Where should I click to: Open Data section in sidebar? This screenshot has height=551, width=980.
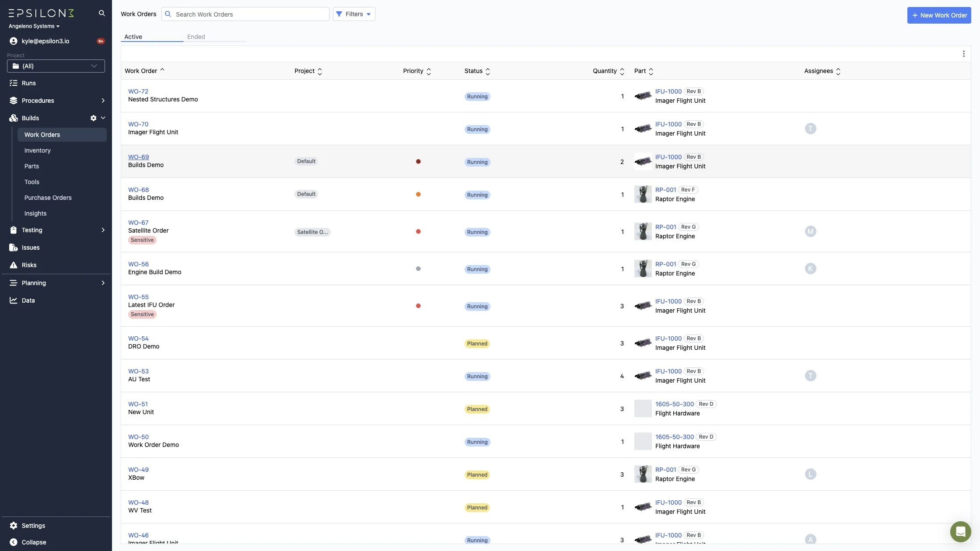pyautogui.click(x=28, y=300)
